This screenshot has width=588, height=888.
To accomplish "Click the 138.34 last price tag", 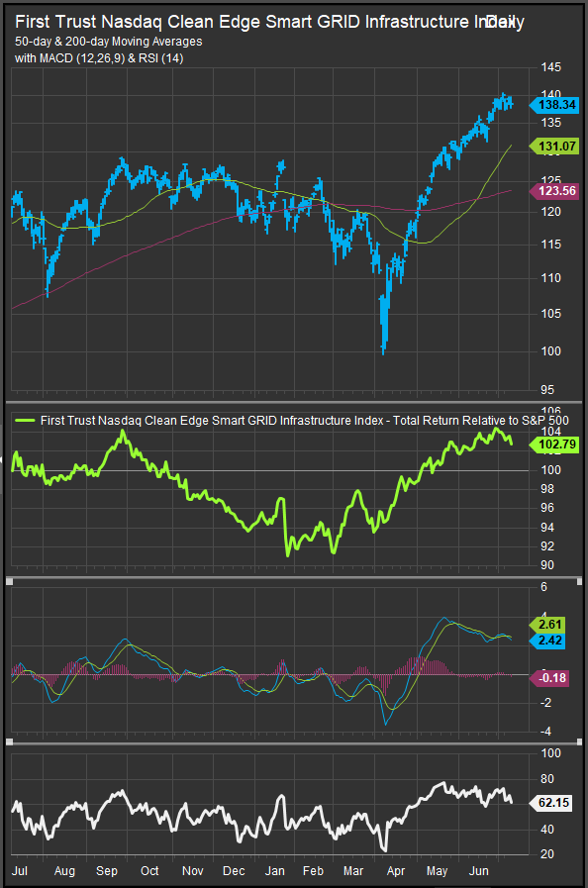I will click(554, 105).
